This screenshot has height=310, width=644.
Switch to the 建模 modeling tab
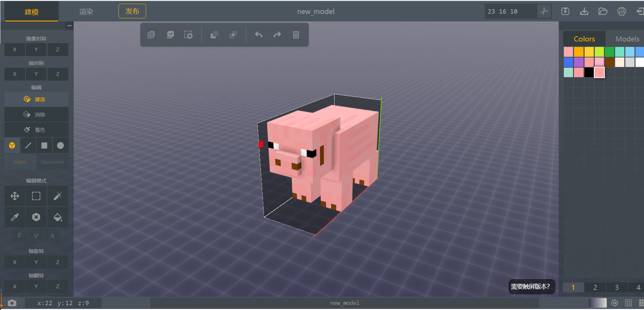click(32, 12)
